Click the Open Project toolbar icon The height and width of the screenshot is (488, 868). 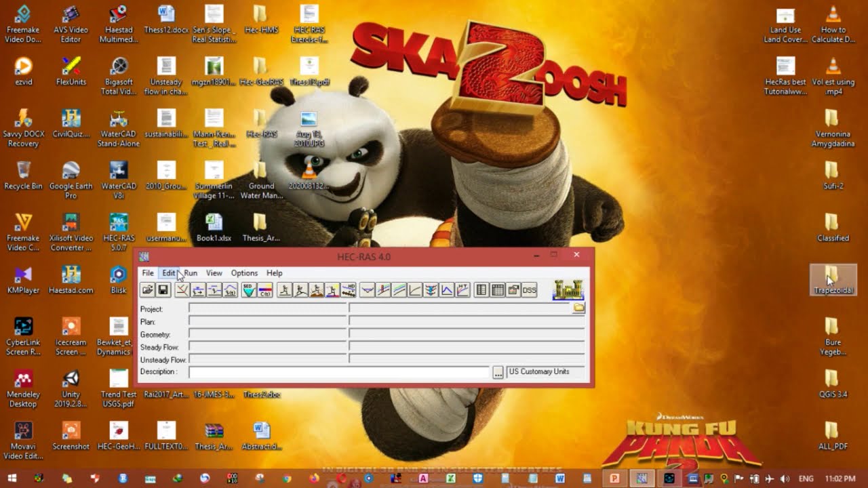pyautogui.click(x=147, y=290)
